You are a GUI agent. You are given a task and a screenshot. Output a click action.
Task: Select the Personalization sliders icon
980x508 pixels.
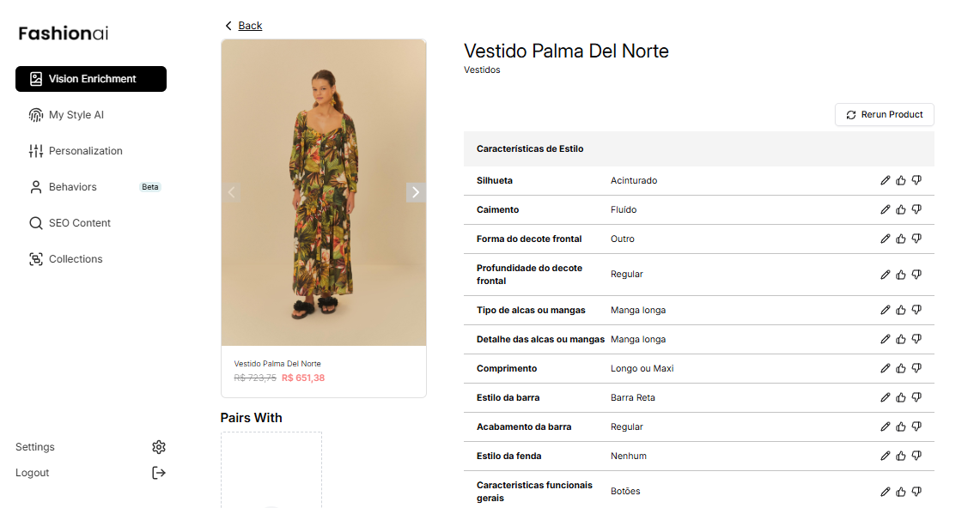(35, 150)
